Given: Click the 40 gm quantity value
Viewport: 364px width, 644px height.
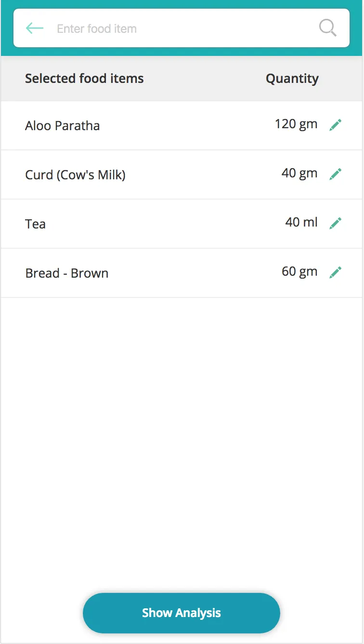Looking at the screenshot, I should coord(299,173).
